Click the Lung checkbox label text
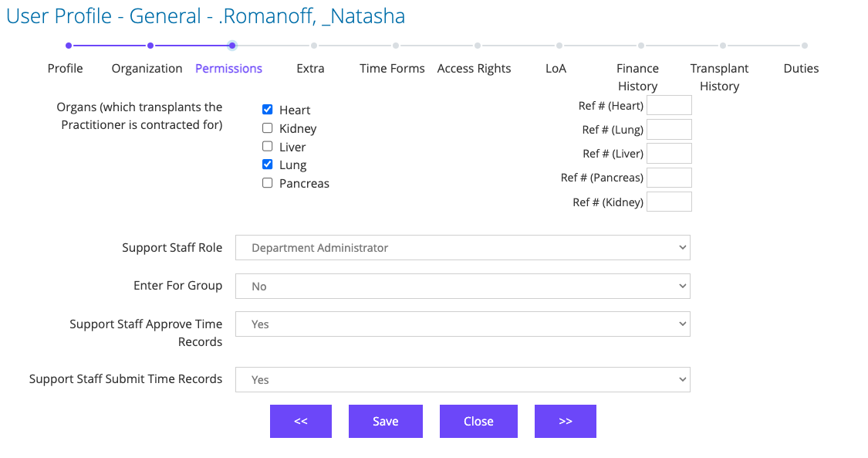Viewport: 868px width, 458px height. click(x=293, y=165)
